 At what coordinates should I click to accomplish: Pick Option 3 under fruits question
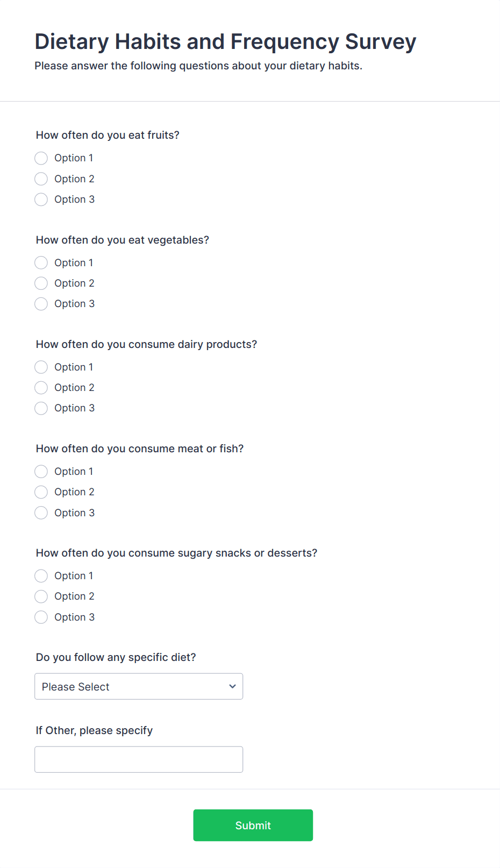(x=41, y=200)
